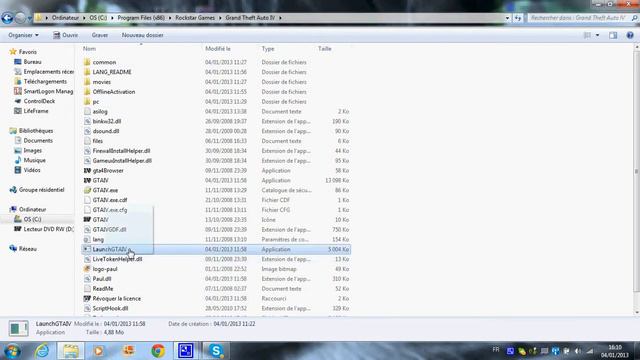Click the Graver toolbar button

click(100, 35)
